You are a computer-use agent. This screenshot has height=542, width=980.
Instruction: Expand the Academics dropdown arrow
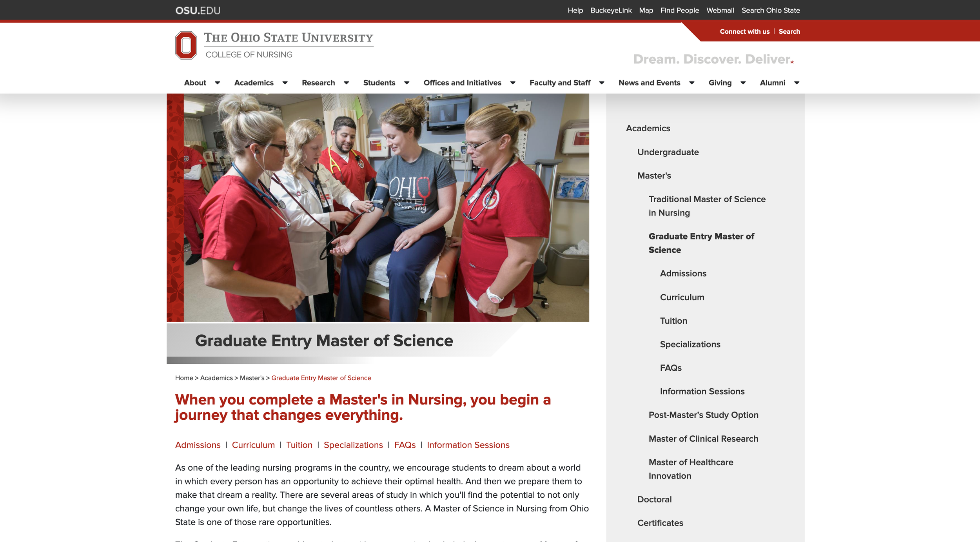point(285,83)
